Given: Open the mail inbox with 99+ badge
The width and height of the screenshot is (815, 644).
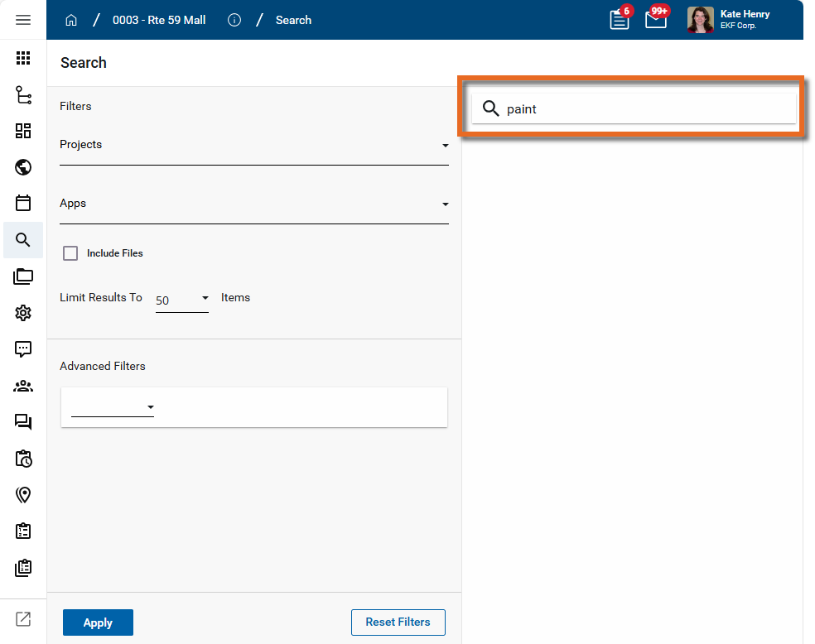Looking at the screenshot, I should [x=656, y=20].
